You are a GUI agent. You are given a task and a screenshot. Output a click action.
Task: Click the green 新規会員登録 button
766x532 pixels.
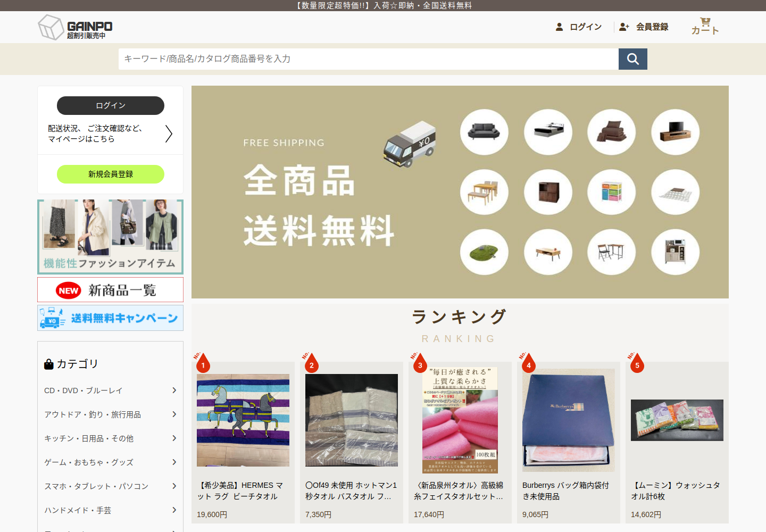[x=111, y=174]
